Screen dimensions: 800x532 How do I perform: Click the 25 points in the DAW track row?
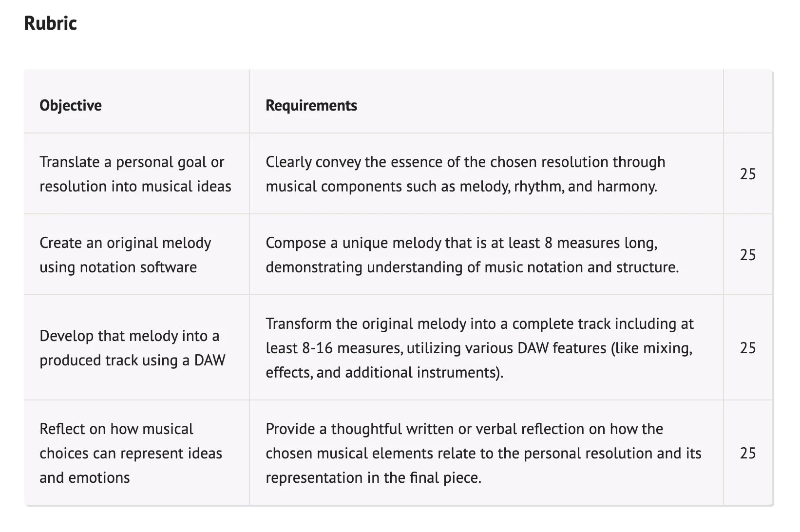tap(747, 348)
